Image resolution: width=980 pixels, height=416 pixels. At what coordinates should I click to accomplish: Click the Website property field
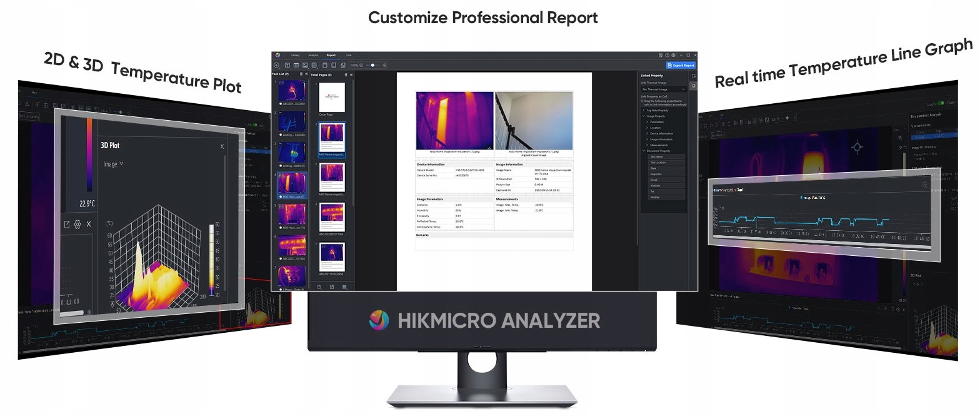click(x=667, y=186)
